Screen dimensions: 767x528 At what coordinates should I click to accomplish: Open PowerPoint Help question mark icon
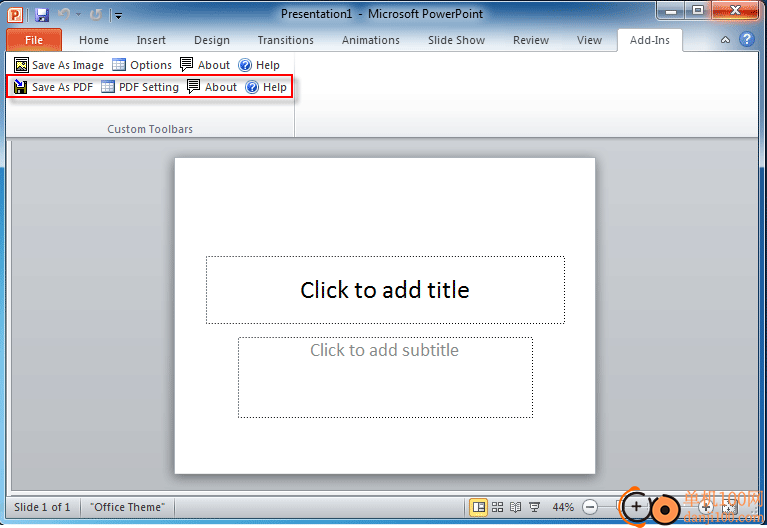[x=747, y=40]
